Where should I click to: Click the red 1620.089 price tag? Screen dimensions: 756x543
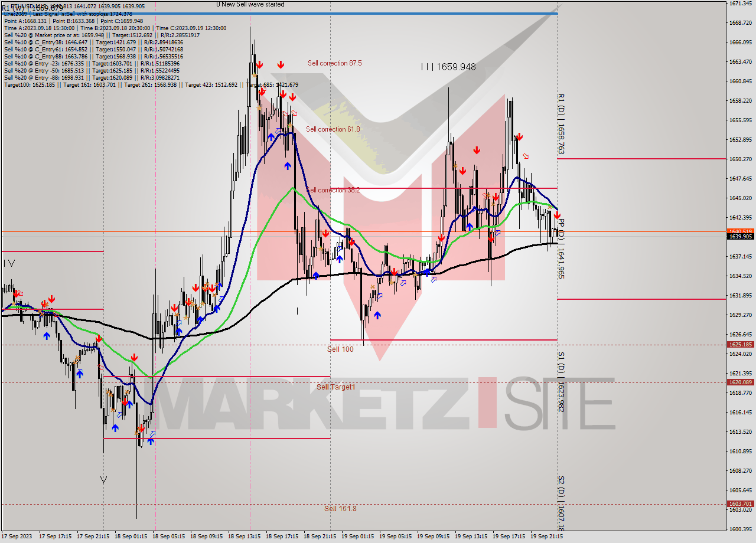[740, 382]
